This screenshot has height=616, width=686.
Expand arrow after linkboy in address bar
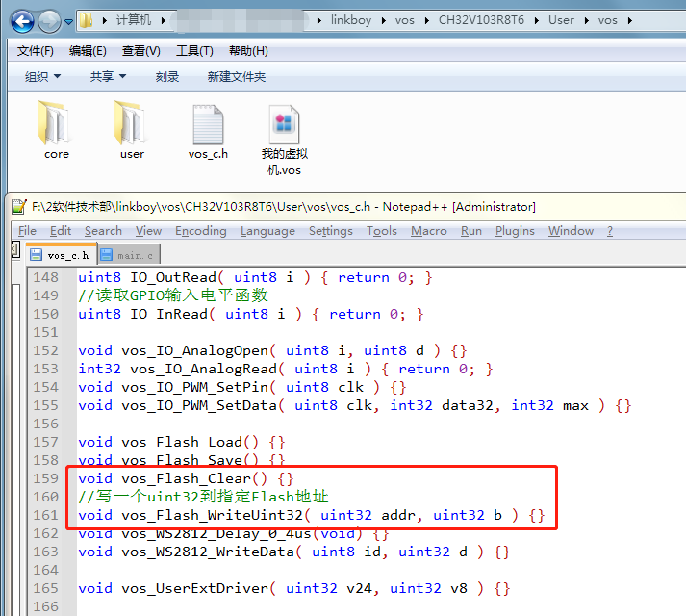coord(383,20)
